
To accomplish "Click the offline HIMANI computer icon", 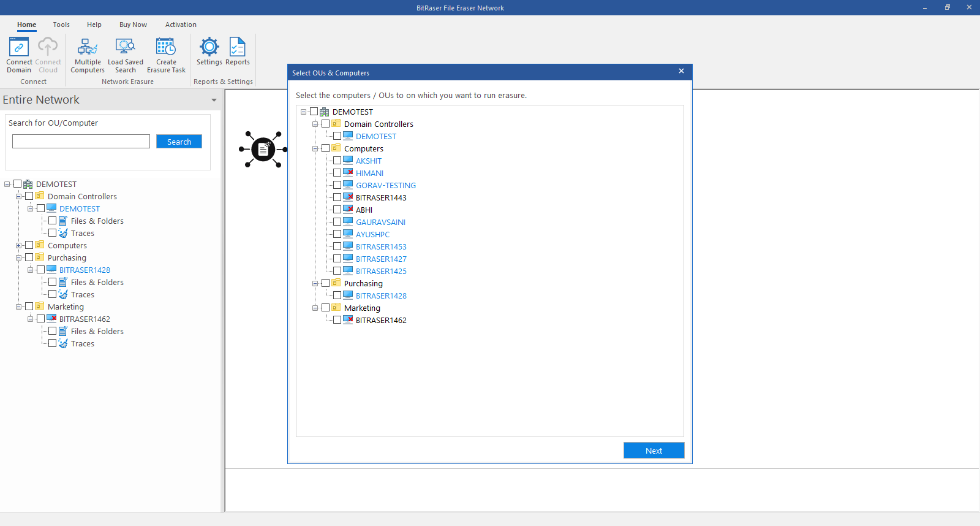I will pos(348,173).
